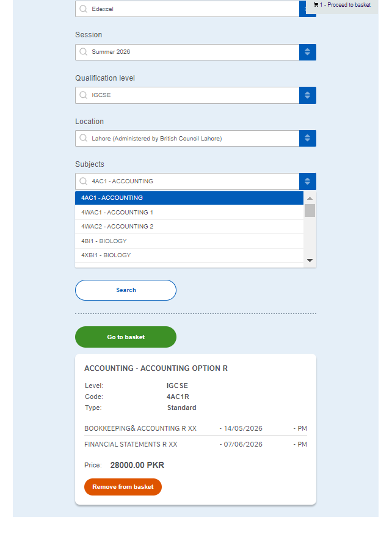Expand the Qualification level dropdown arrow
This screenshot has height=534, width=392.
point(307,95)
